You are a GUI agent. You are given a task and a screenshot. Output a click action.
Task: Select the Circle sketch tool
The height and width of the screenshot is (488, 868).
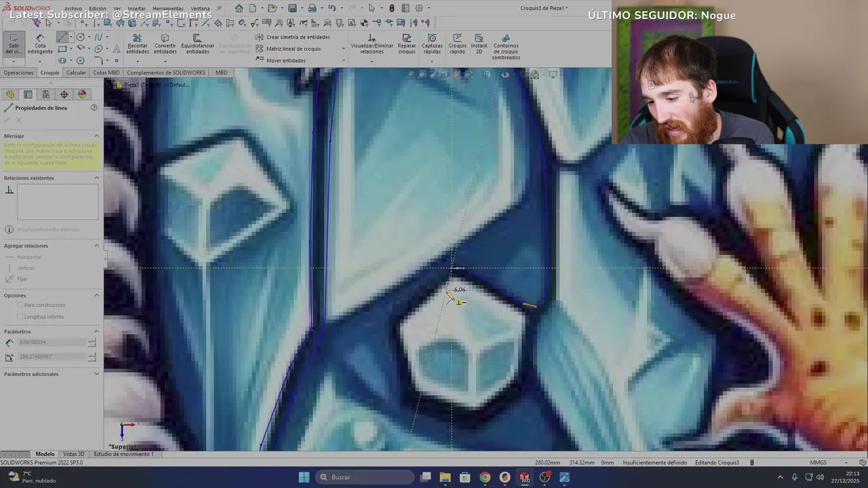pyautogui.click(x=81, y=37)
